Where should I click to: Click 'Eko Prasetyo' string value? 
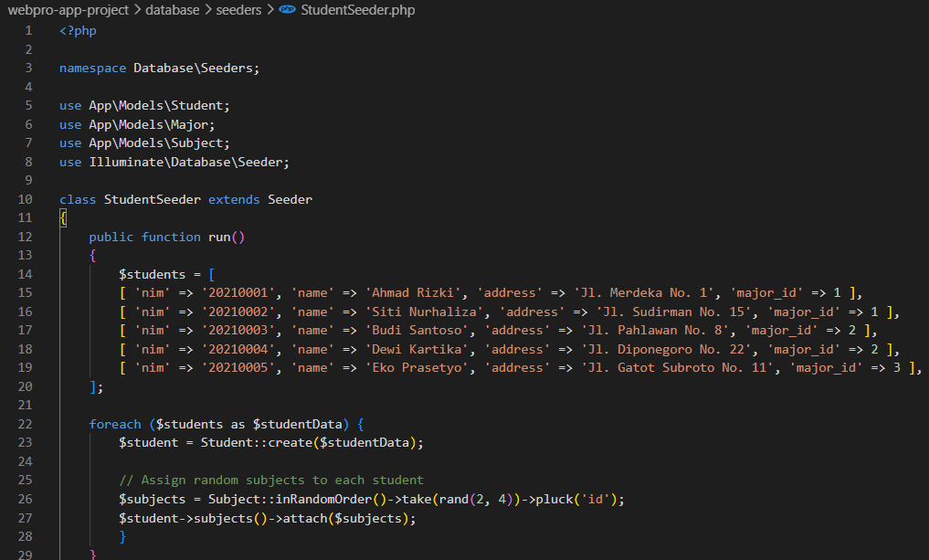click(x=417, y=368)
